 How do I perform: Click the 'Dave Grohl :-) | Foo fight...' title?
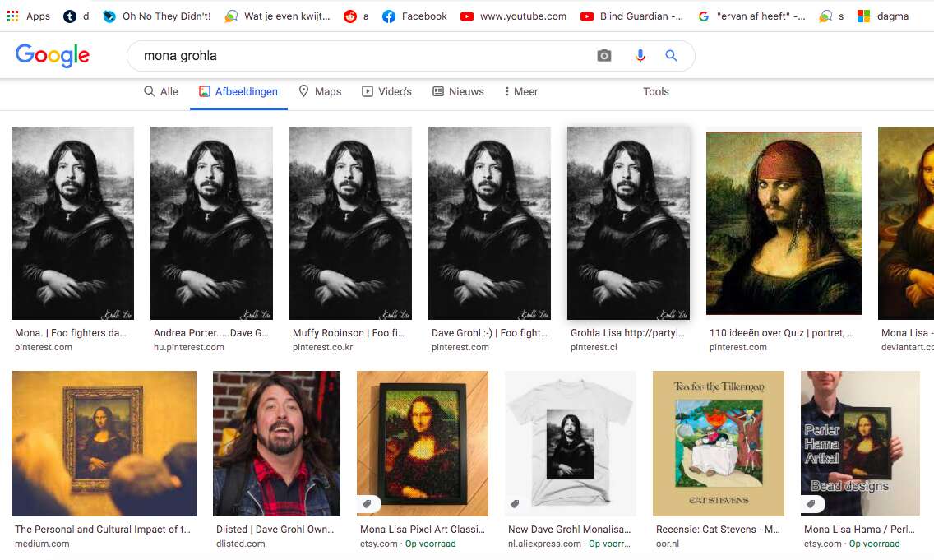(x=489, y=332)
